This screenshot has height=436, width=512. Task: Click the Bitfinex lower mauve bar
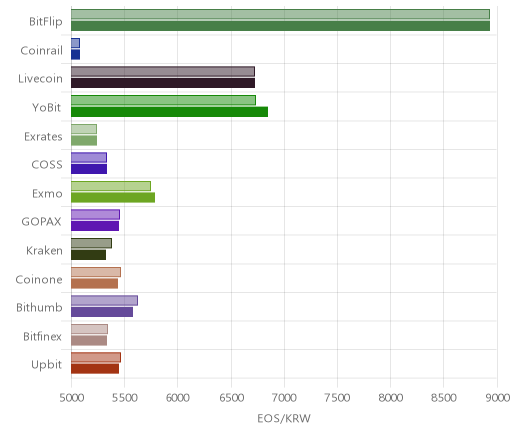[x=89, y=341]
